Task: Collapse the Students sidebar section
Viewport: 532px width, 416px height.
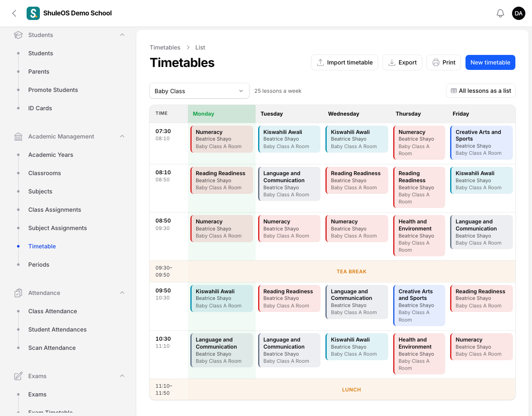Action: (x=122, y=35)
